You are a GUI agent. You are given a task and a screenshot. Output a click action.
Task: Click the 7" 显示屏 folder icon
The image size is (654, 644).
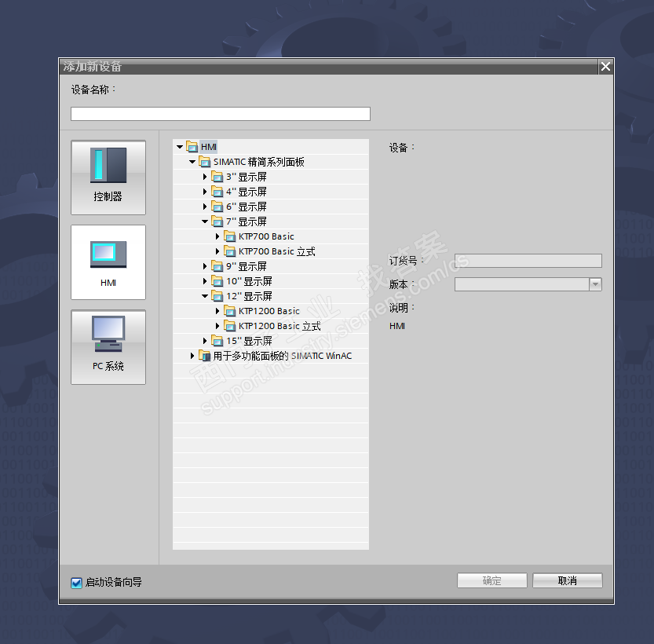point(217,221)
